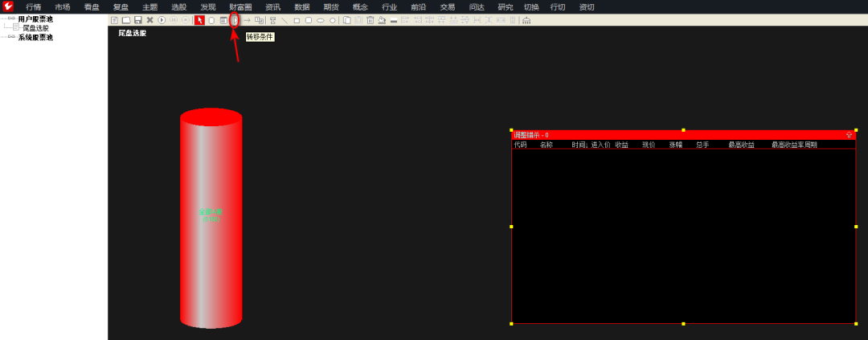
Task: Click the pause toolbar icon
Action: [174, 20]
